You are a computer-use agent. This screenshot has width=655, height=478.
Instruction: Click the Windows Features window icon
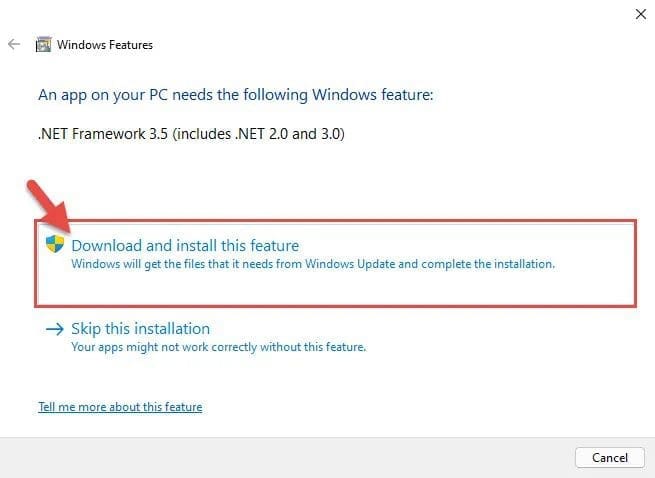pos(44,45)
